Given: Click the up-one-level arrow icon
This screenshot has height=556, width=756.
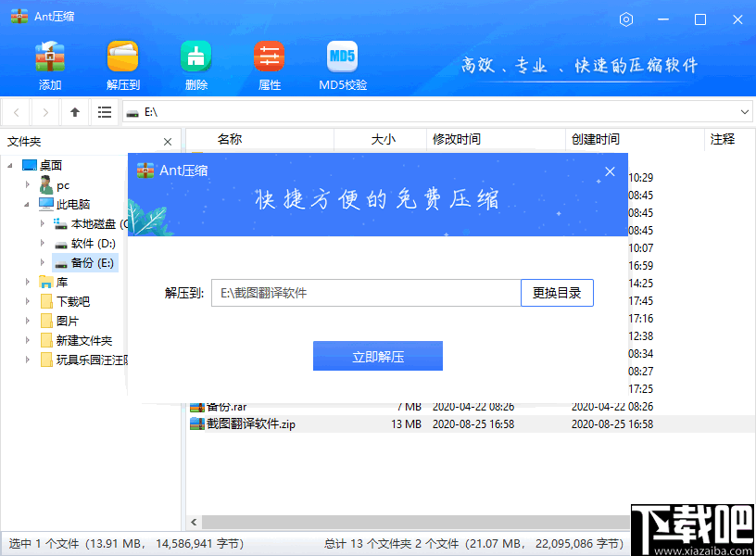Looking at the screenshot, I should [x=74, y=112].
